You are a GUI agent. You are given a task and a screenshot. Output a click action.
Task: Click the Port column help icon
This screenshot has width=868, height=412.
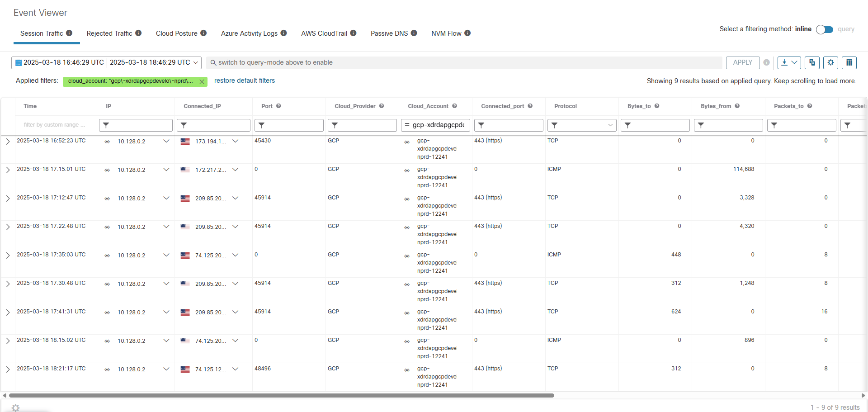pyautogui.click(x=278, y=106)
